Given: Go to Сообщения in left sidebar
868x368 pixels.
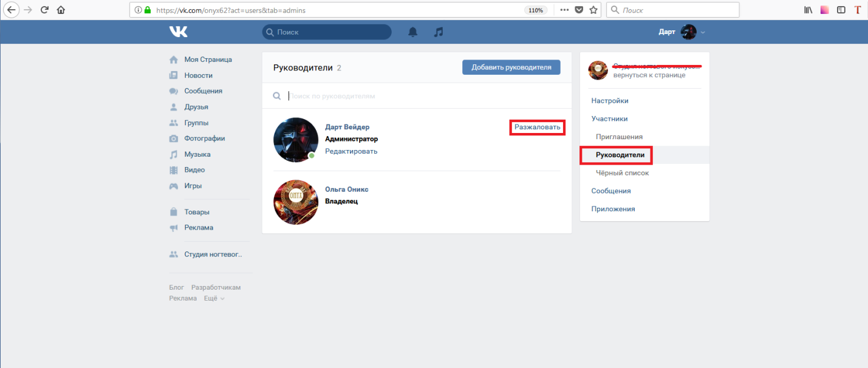Looking at the screenshot, I should pos(203,91).
